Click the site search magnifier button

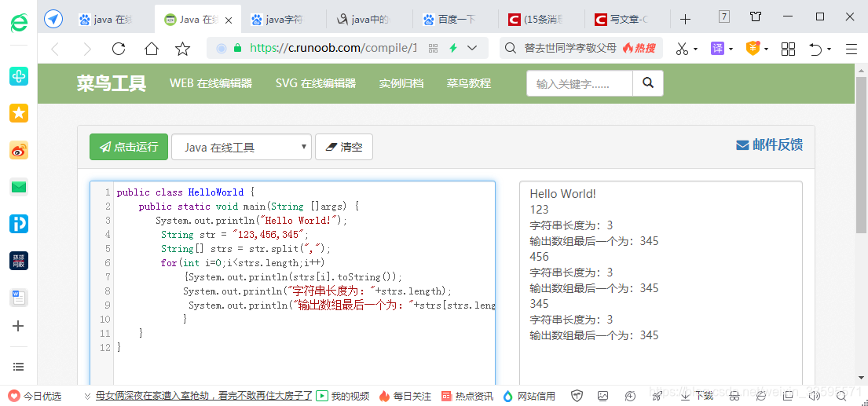[x=648, y=83]
